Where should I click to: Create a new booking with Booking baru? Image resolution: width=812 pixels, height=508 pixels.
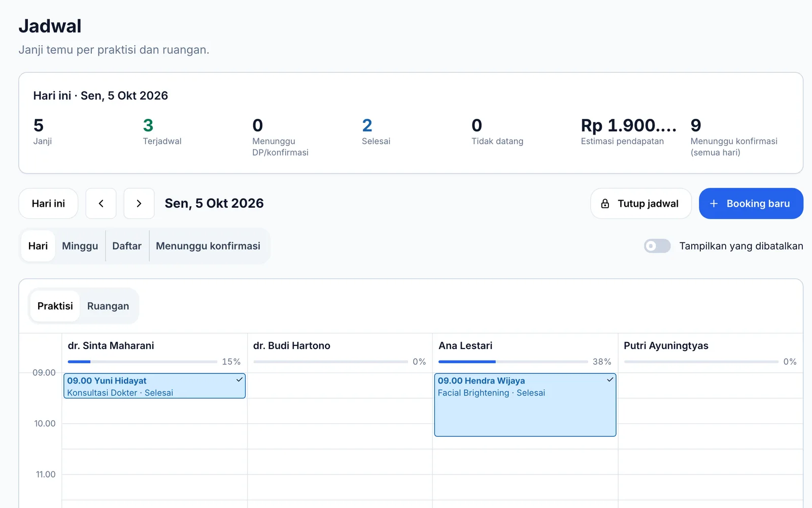(751, 204)
